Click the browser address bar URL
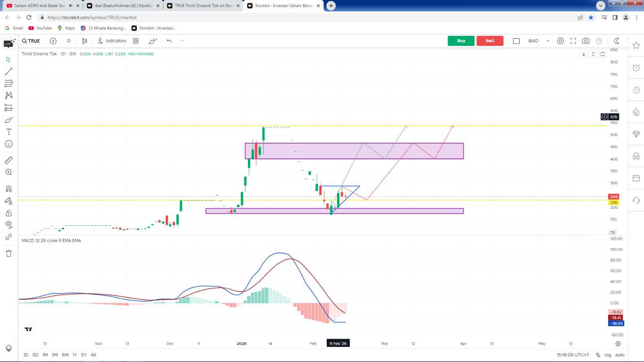644x362 pixels. [92, 17]
